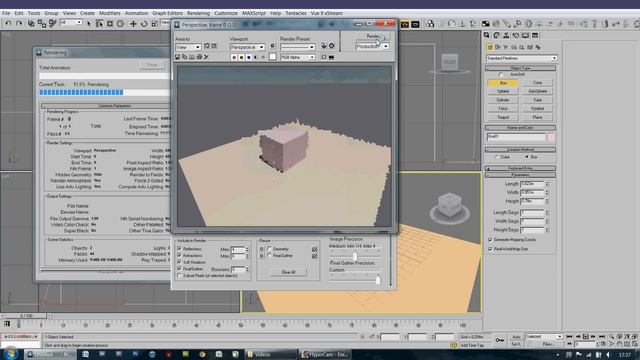640x360 pixels.
Task: Click the Set Key key icon
Action: coord(500,340)
